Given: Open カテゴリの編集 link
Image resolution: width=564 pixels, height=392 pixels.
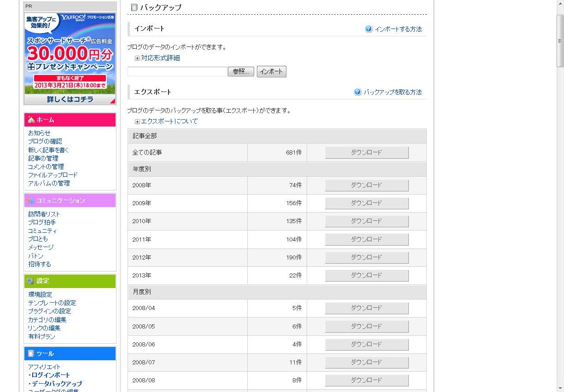Looking at the screenshot, I should point(47,320).
